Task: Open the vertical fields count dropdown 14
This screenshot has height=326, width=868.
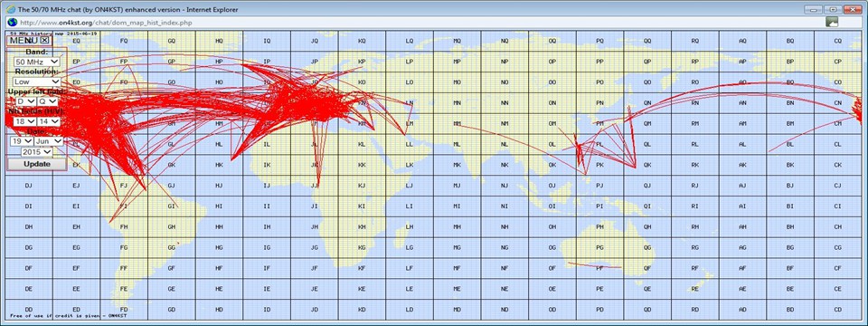Action: [48, 120]
